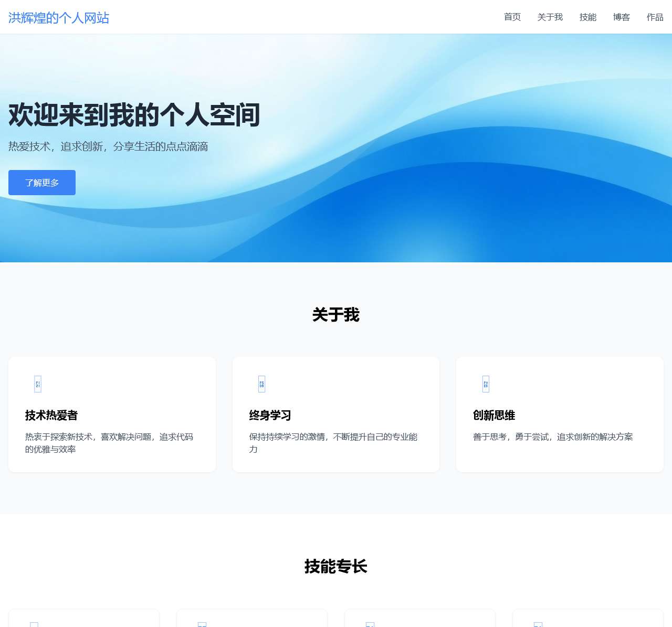
Task: Click the site logo text 洪辉煌的个人网站
Action: tap(58, 17)
